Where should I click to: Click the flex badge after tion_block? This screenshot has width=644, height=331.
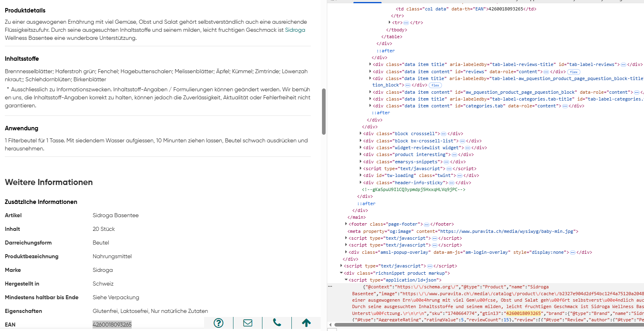tap(435, 85)
